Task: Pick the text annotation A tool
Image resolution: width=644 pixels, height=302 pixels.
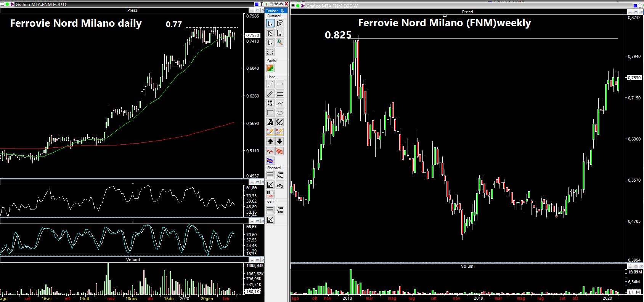Action: pyautogui.click(x=270, y=122)
